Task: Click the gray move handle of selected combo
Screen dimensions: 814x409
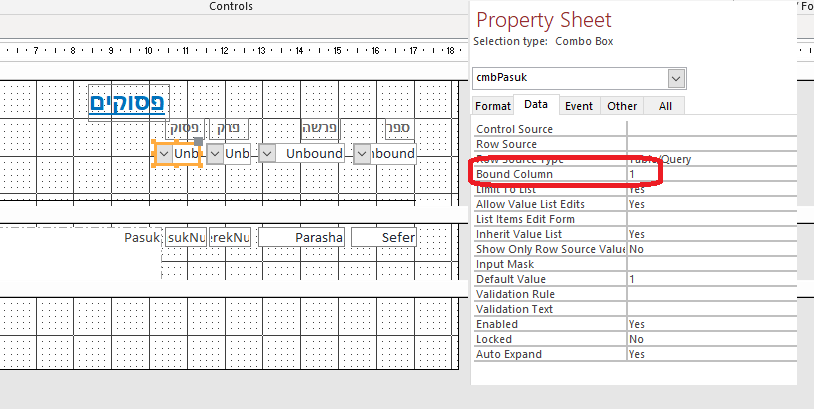Action: [x=198, y=141]
